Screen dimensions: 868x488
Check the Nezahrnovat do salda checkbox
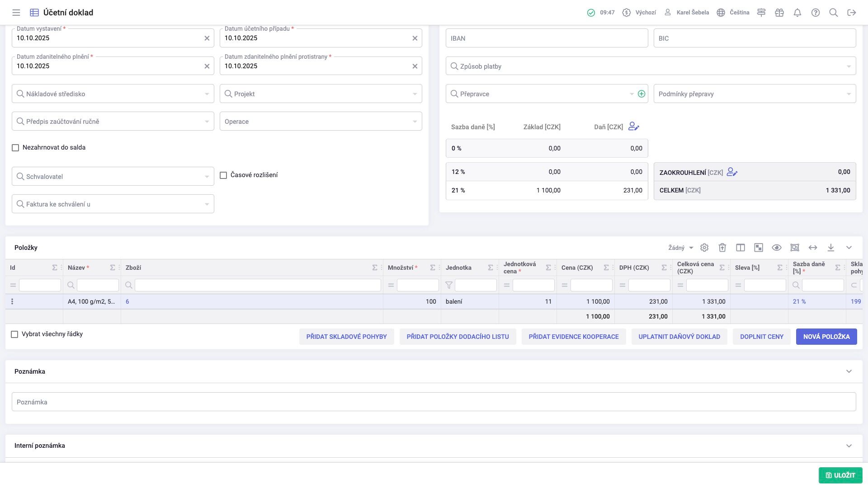click(15, 148)
